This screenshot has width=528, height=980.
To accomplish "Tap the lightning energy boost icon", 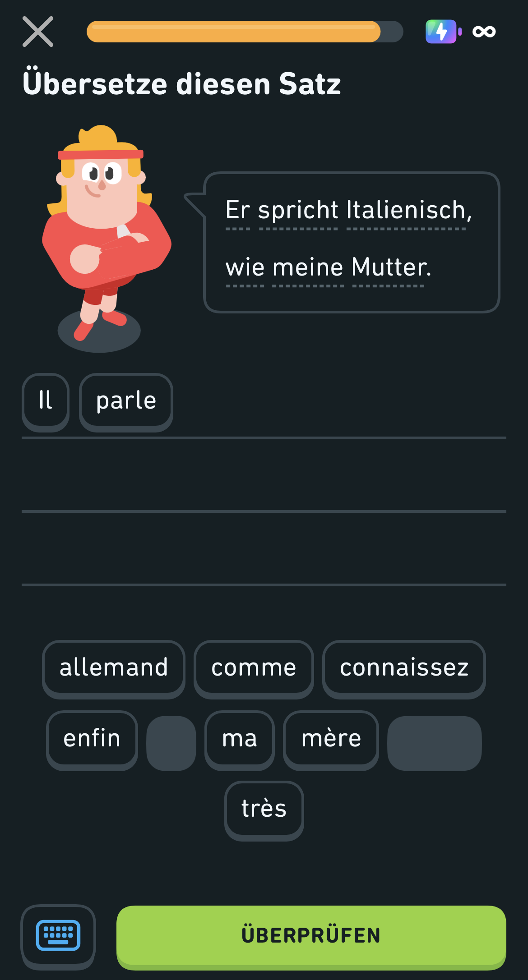I will [x=441, y=32].
